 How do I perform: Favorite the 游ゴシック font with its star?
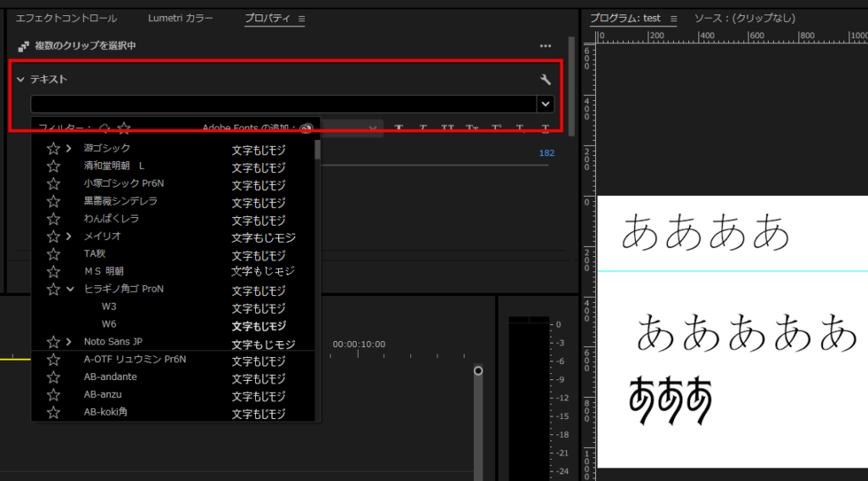53,148
